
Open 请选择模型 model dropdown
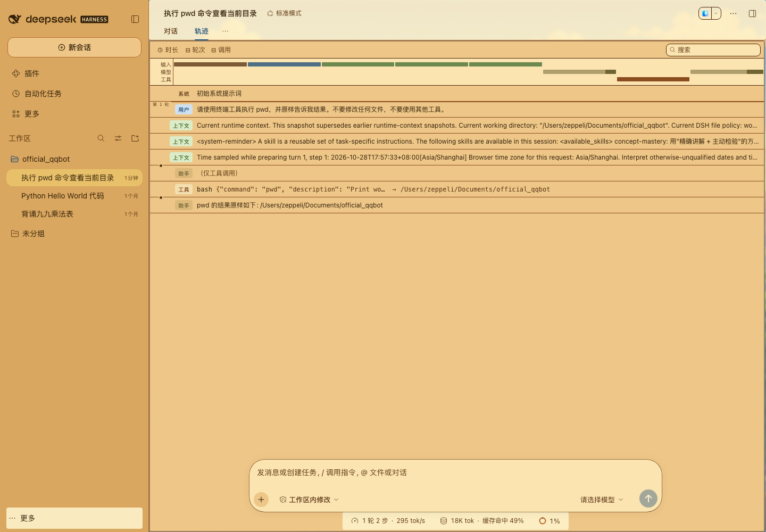tap(602, 500)
